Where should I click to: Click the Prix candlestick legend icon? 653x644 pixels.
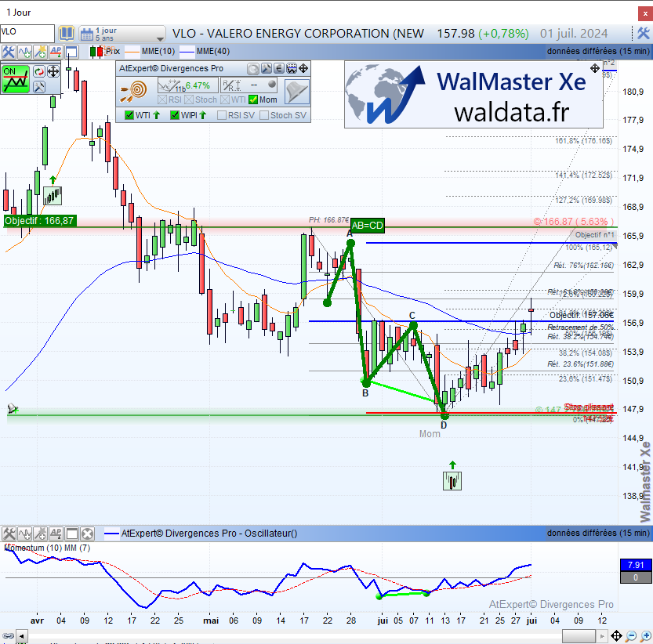coord(96,52)
